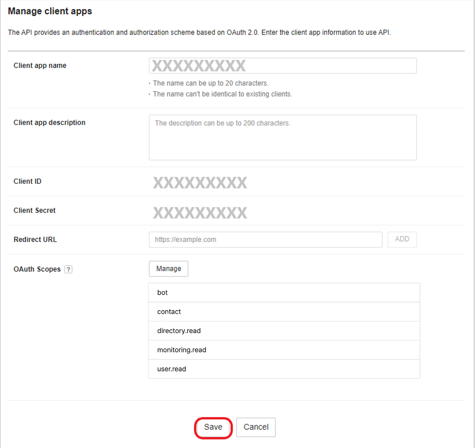The height and width of the screenshot is (448, 476).
Task: Click the Client ID value
Action: 200,183
